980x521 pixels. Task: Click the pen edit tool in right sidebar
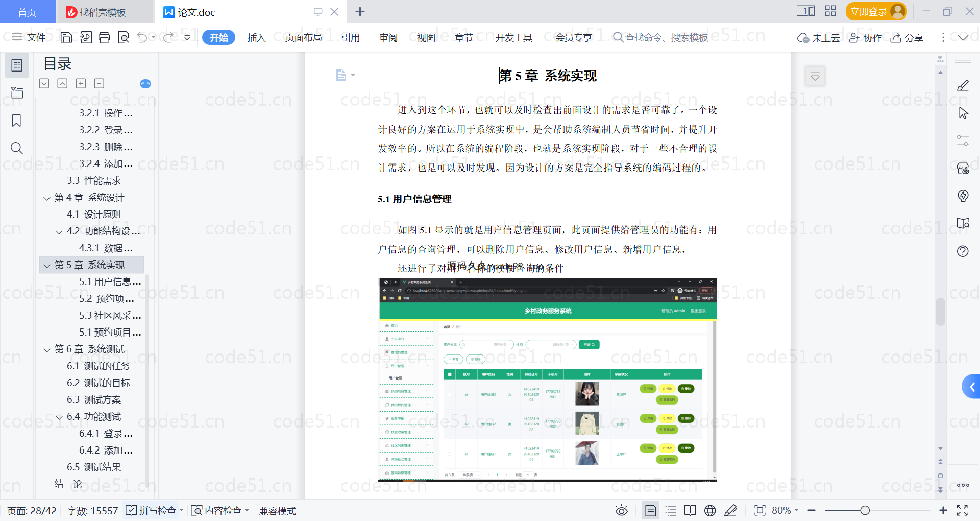(x=963, y=85)
